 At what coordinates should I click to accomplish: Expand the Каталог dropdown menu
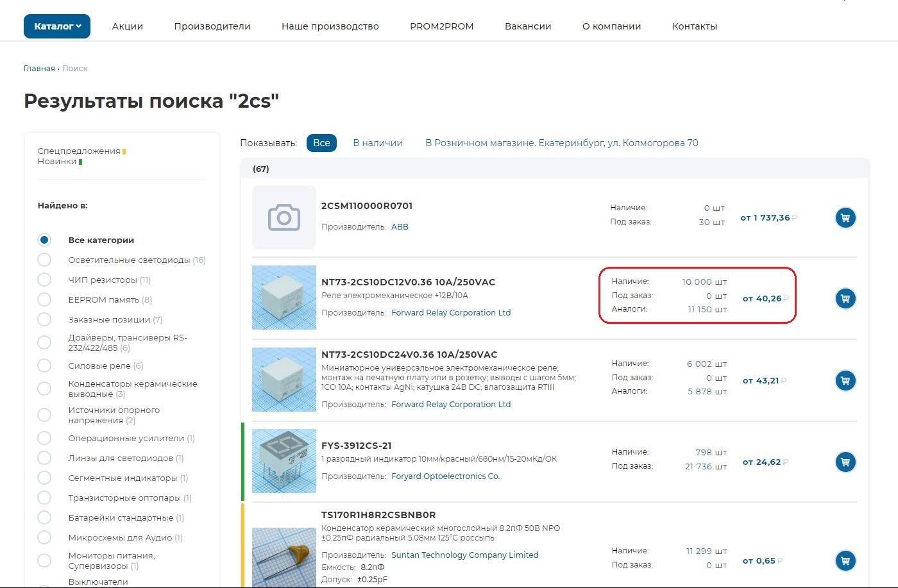[x=57, y=26]
